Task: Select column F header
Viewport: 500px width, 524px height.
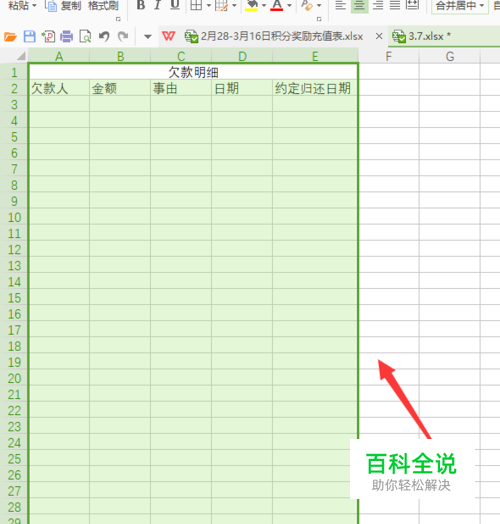Action: (x=388, y=56)
